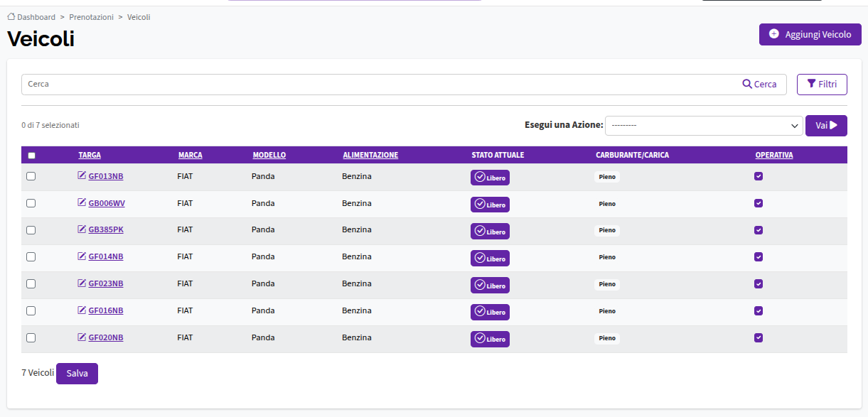868x417 pixels.
Task: Go to Prenotazioni in the breadcrumb
Action: 91,17
